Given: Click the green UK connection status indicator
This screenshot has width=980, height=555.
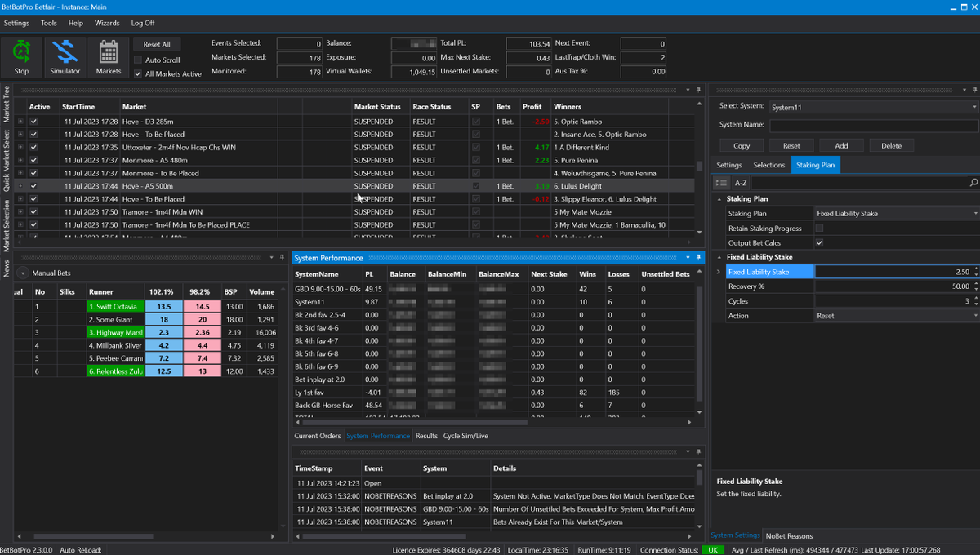Looking at the screenshot, I should (x=713, y=549).
